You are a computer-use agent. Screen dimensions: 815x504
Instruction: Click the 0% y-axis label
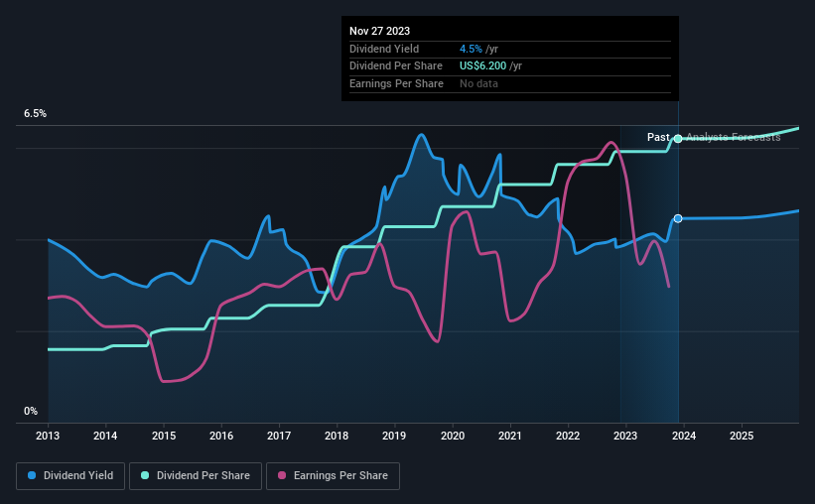point(31,412)
